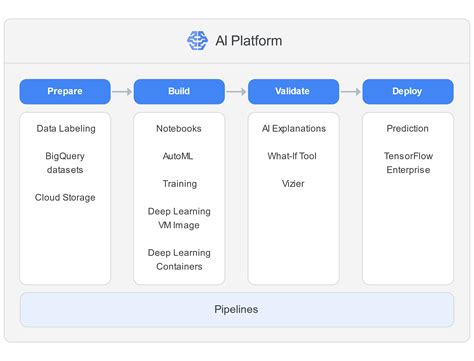The width and height of the screenshot is (474, 361).
Task: Click the AI Platform brain logo icon
Action: pos(197,41)
